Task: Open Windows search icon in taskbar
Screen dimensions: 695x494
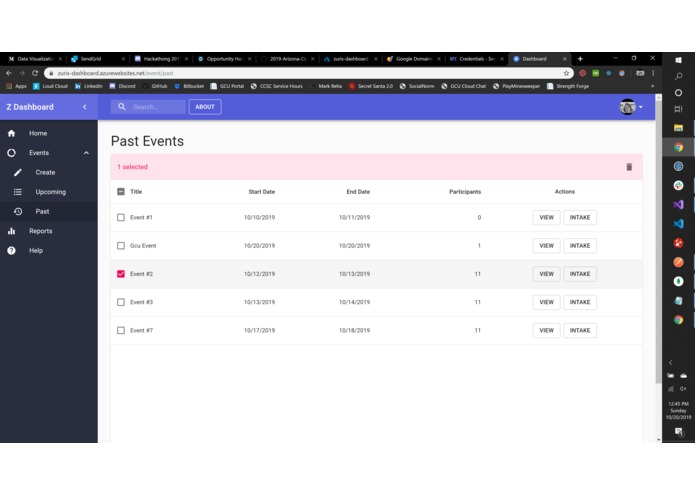Action: (678, 76)
